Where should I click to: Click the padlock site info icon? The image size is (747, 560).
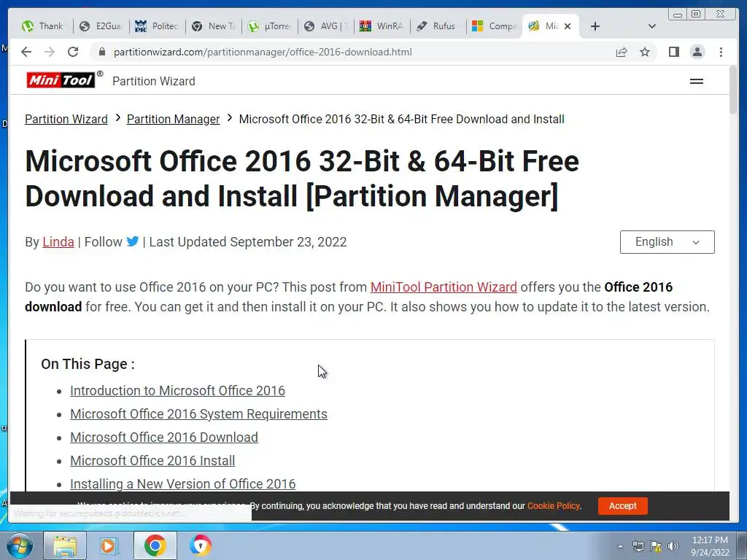point(101,52)
